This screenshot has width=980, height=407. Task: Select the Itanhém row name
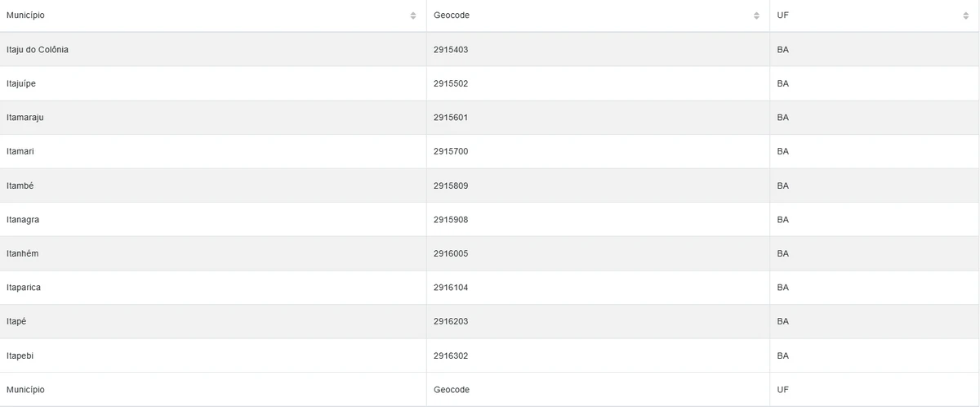click(x=22, y=253)
